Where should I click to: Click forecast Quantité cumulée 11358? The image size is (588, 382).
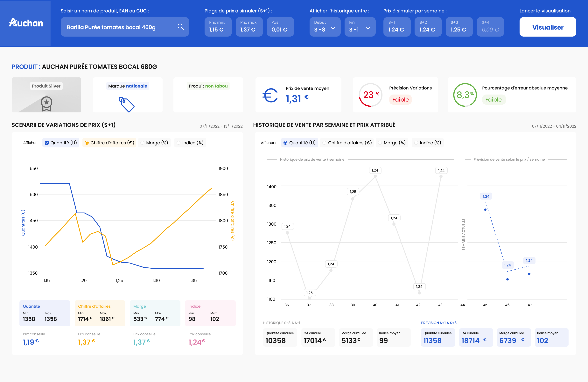tap(438, 337)
